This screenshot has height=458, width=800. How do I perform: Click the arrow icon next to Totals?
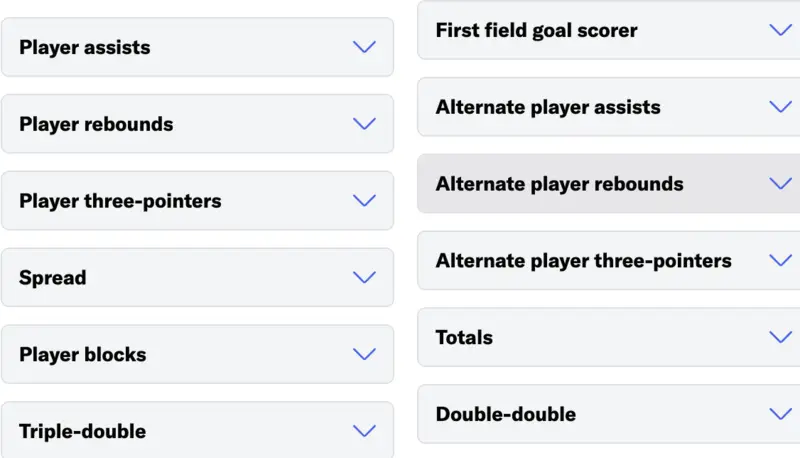[x=780, y=338]
